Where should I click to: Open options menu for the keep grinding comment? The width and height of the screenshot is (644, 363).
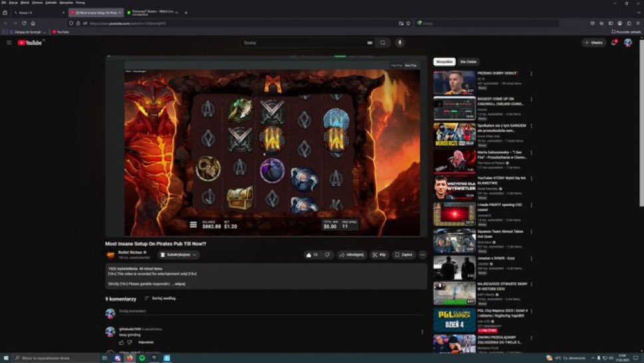tap(422, 332)
